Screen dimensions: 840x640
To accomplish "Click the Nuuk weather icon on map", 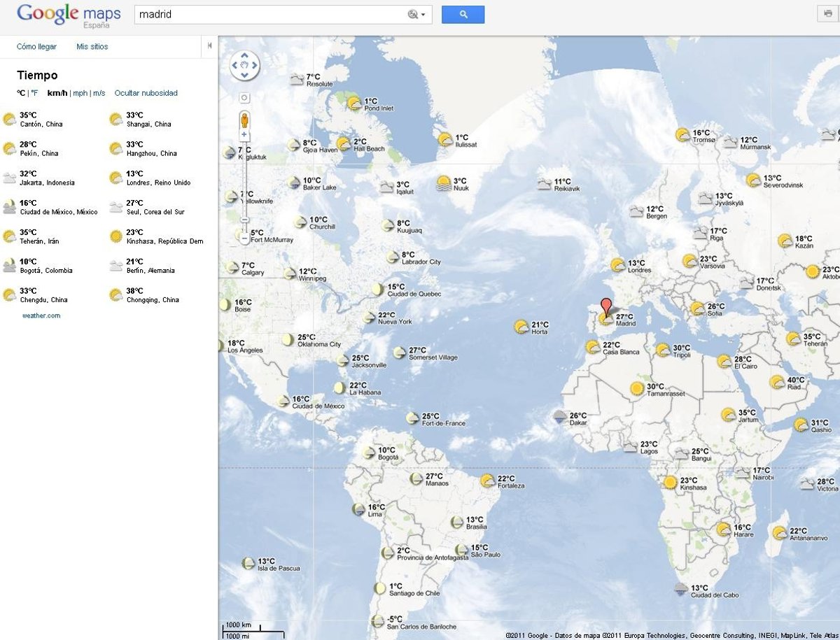I will click(x=444, y=184).
